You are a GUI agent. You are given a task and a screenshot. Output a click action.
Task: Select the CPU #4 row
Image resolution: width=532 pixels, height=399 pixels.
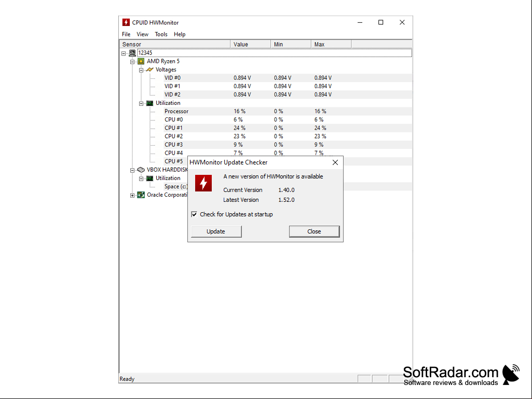(x=288, y=153)
